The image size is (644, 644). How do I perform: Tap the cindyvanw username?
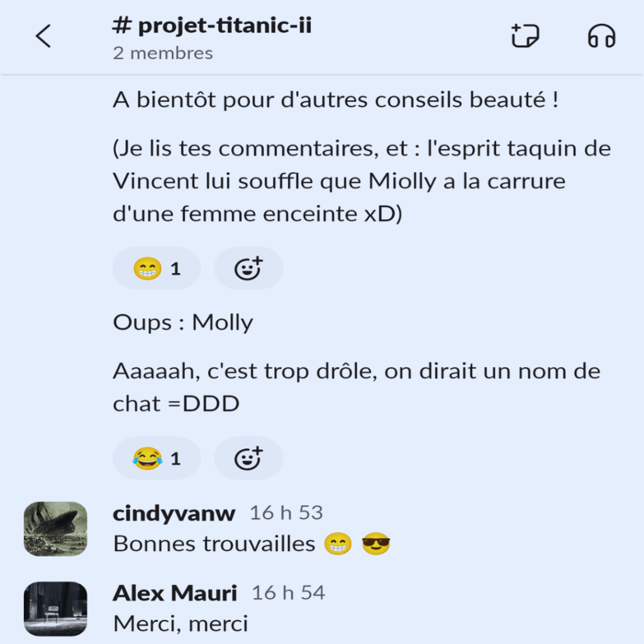[x=174, y=513]
